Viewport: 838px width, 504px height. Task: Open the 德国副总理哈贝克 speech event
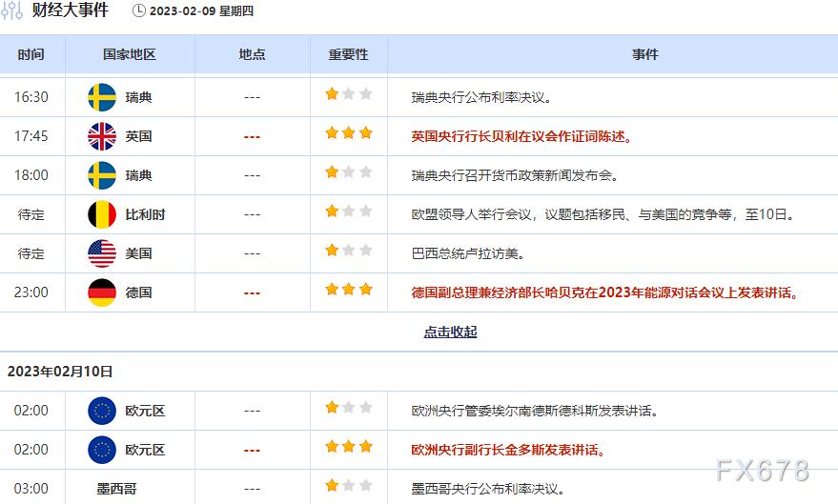(x=605, y=292)
